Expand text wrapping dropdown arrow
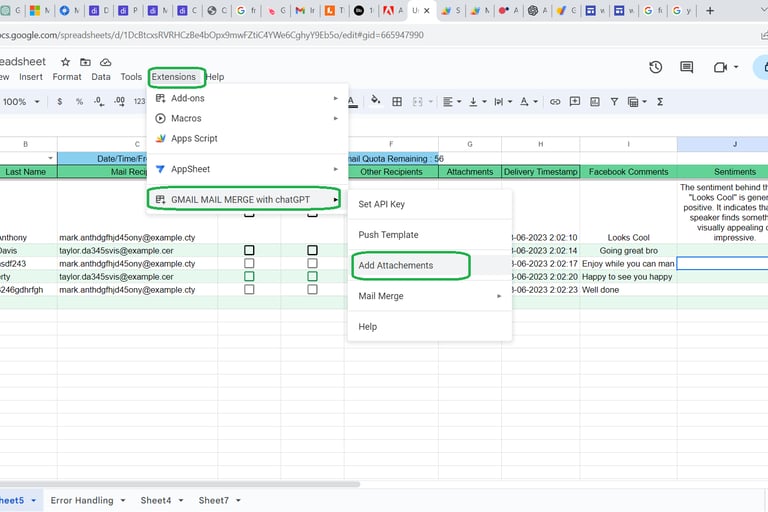This screenshot has width=768, height=512. click(510, 102)
